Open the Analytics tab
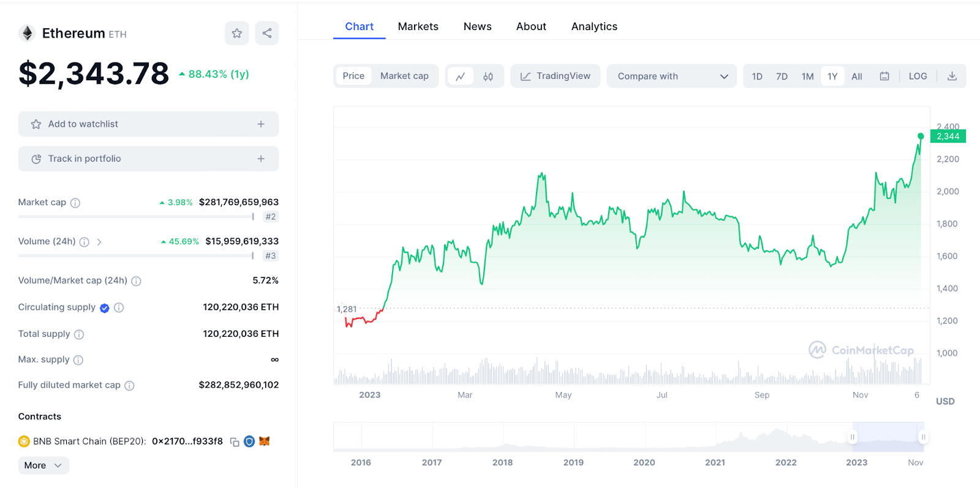The width and height of the screenshot is (980, 488). [x=594, y=26]
